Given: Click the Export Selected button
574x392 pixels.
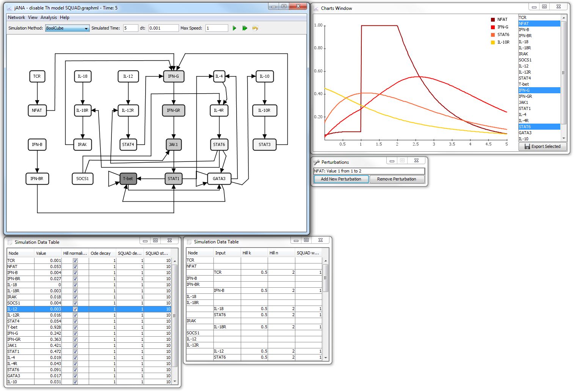Looking at the screenshot, I should click(542, 146).
